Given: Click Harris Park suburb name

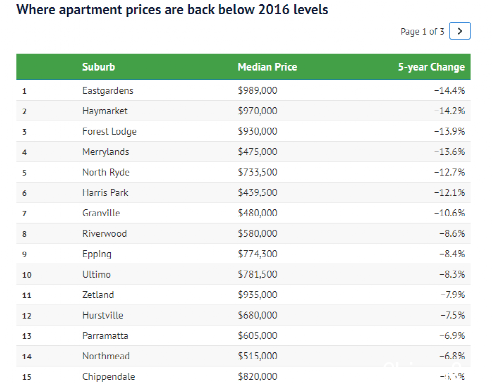Looking at the screenshot, I should pos(105,193).
